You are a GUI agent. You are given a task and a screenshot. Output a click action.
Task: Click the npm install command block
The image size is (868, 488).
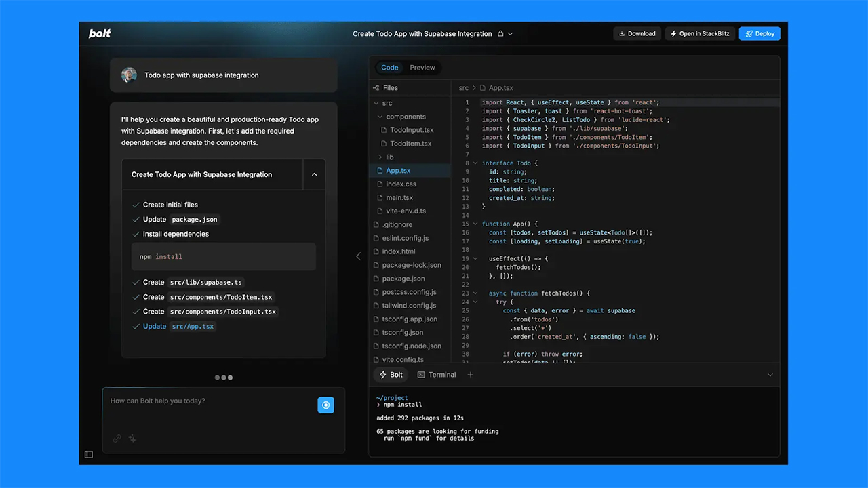(x=223, y=257)
